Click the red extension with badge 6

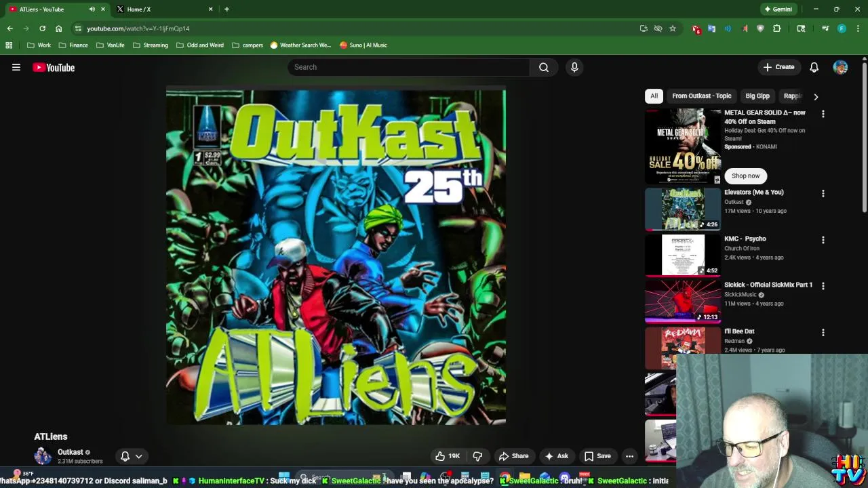(696, 28)
